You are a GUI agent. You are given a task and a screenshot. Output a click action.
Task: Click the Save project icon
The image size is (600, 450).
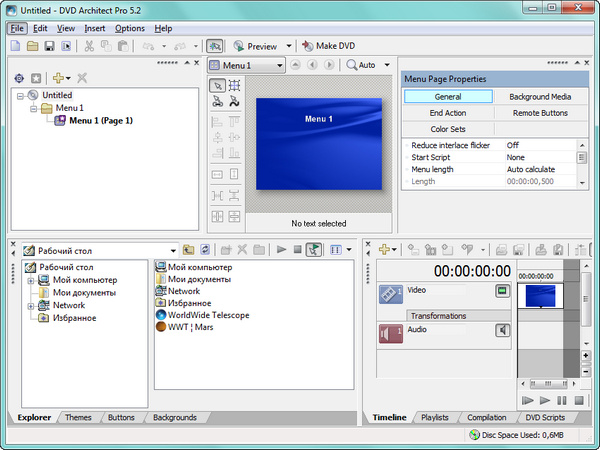[x=50, y=46]
